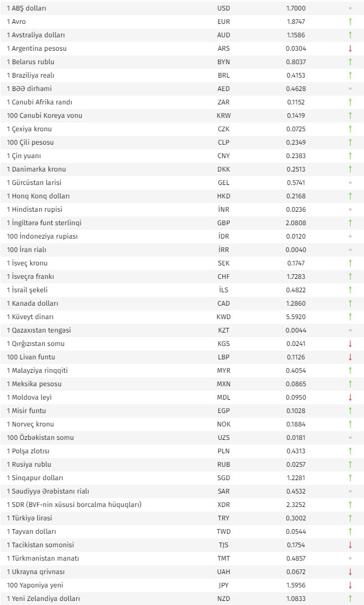Image resolution: width=364 pixels, height=605 pixels.
Task: Click the red down arrow for Ukrayna qrivnası
Action: coord(350,572)
